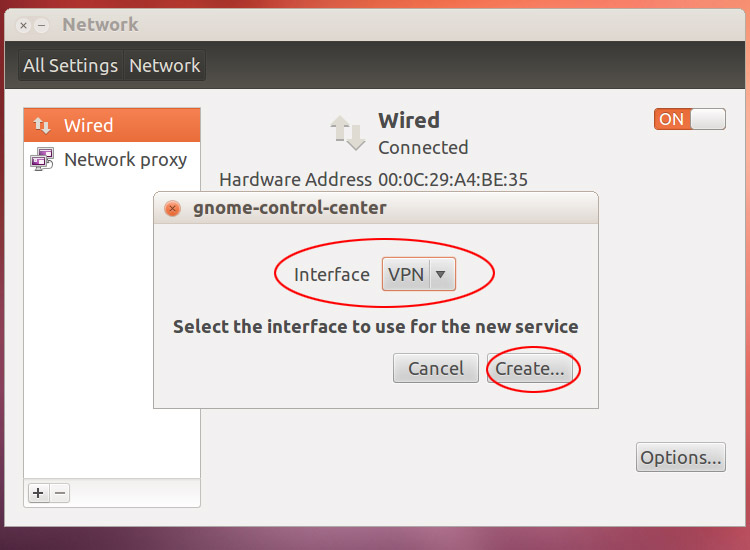Click the Interface label in the dialog
The height and width of the screenshot is (550, 750).
[x=331, y=275]
